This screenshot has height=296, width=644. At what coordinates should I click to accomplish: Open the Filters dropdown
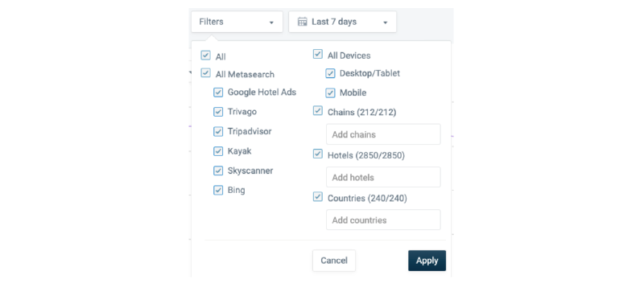[237, 22]
